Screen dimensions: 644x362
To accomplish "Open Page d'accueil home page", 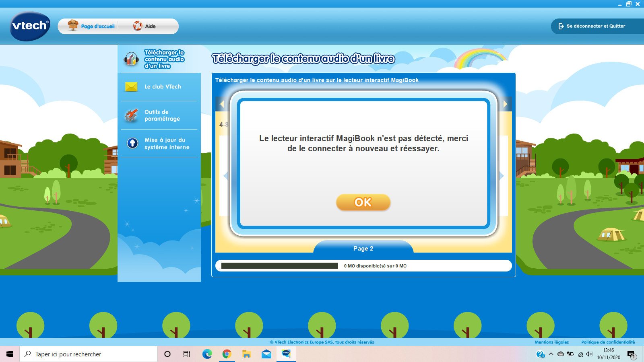I will point(98,26).
